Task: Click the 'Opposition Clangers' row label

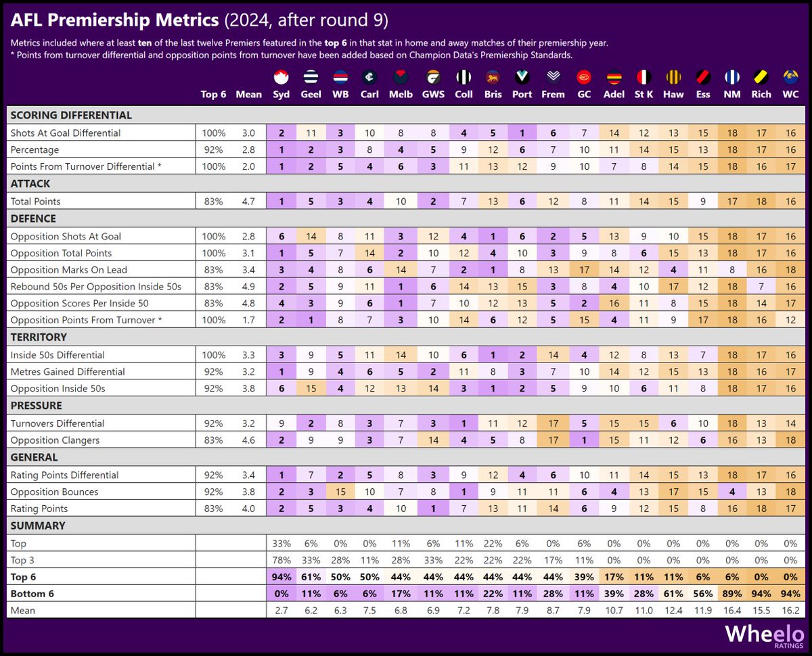Action: pyautogui.click(x=55, y=440)
